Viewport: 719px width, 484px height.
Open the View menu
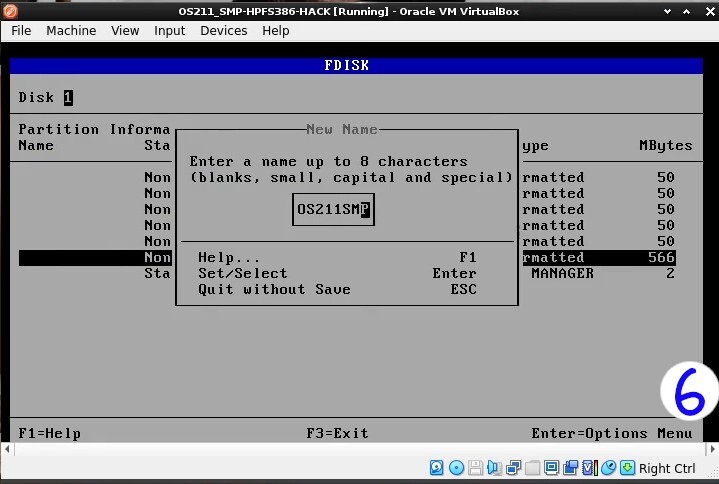(125, 31)
